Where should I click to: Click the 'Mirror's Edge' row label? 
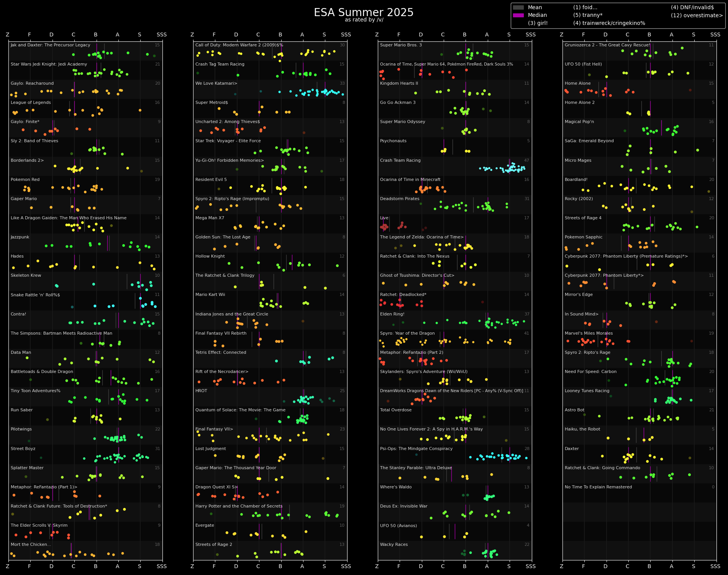(x=579, y=295)
